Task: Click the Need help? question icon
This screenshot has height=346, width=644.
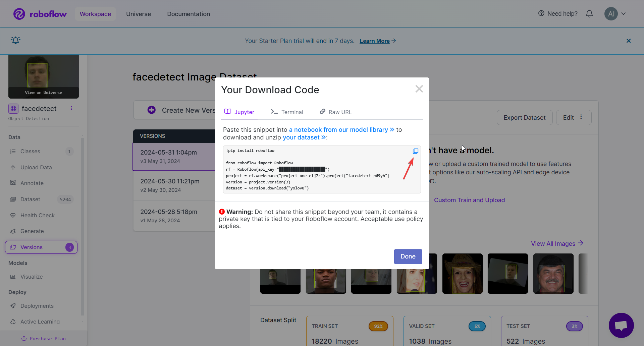Action: 541,13
